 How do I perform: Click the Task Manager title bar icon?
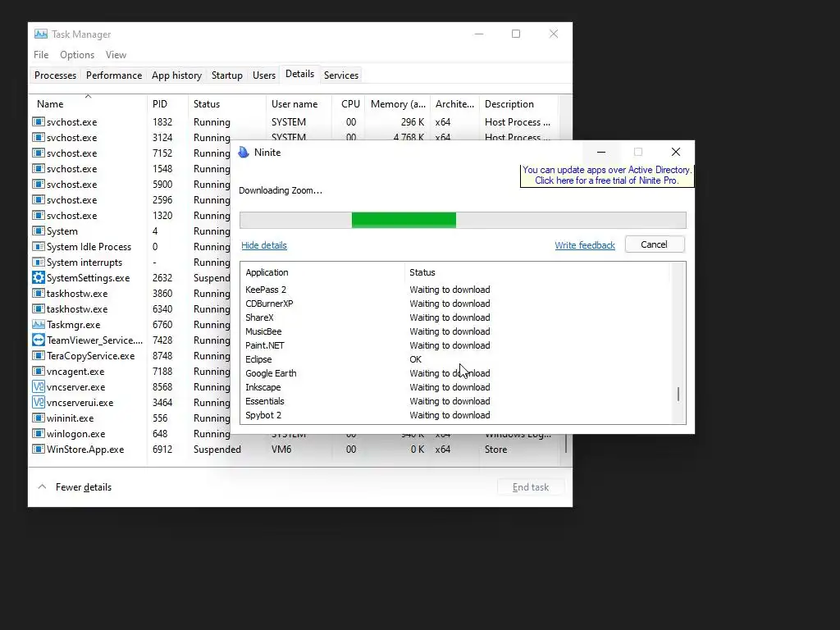(x=41, y=34)
